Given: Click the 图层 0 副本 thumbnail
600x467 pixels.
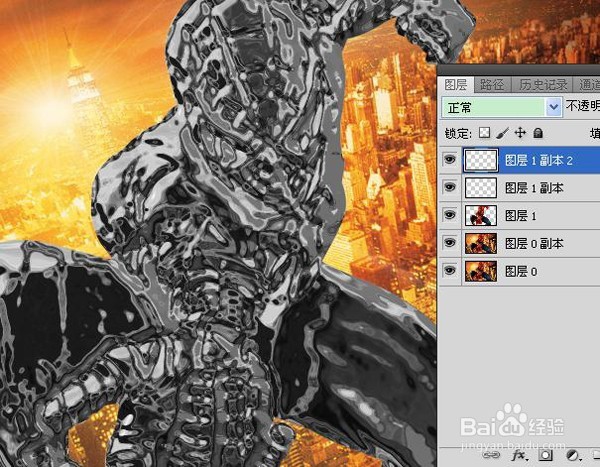Looking at the screenshot, I should tap(481, 243).
